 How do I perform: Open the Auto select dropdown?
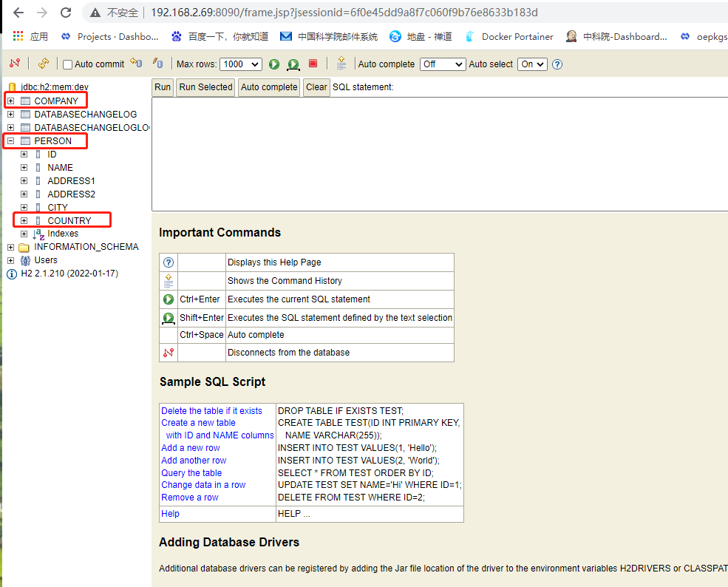tap(533, 64)
